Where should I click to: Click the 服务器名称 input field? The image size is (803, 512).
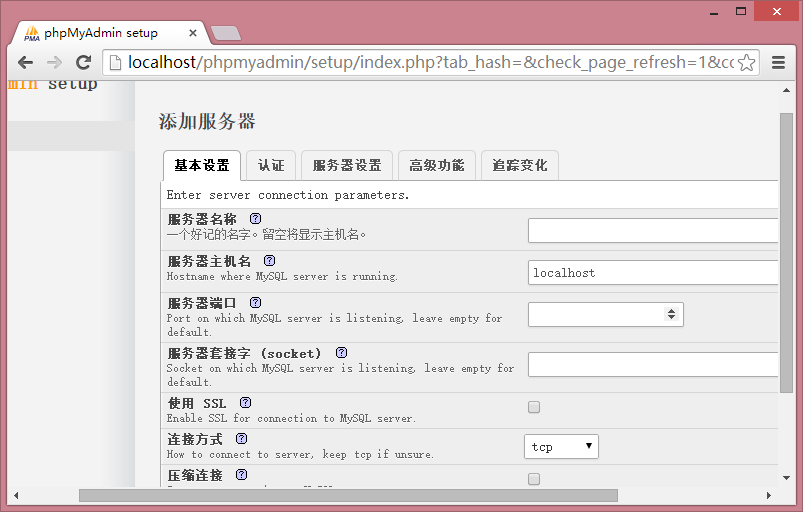click(653, 230)
